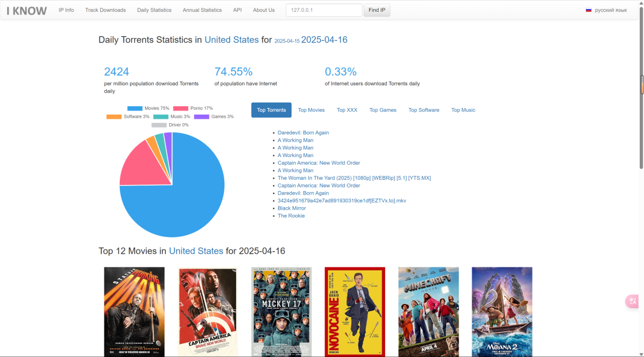This screenshot has height=357, width=644.
Task: Toggle Music 3% legend swatch
Action: (160, 117)
